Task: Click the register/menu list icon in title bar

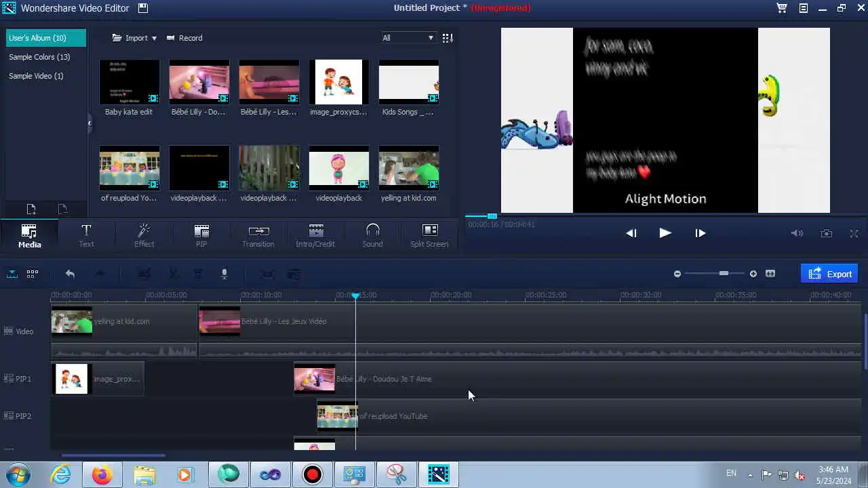Action: coord(804,8)
